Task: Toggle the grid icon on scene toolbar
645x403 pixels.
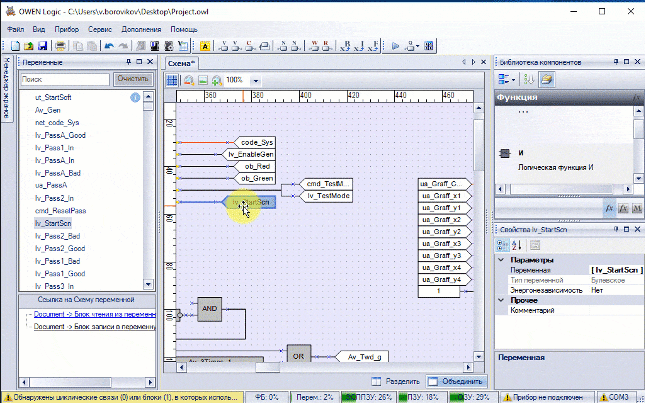Action: pyautogui.click(x=172, y=80)
